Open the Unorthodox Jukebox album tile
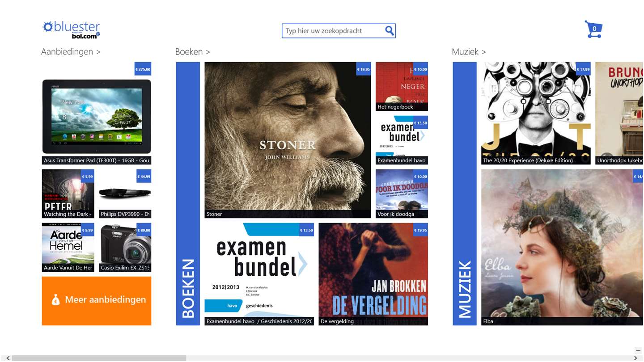Image resolution: width=644 pixels, height=362 pixels. coord(619,113)
